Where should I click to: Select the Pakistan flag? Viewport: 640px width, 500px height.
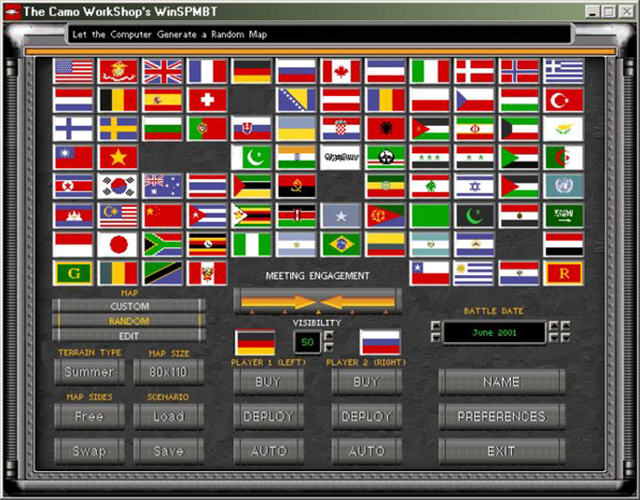coord(252,157)
